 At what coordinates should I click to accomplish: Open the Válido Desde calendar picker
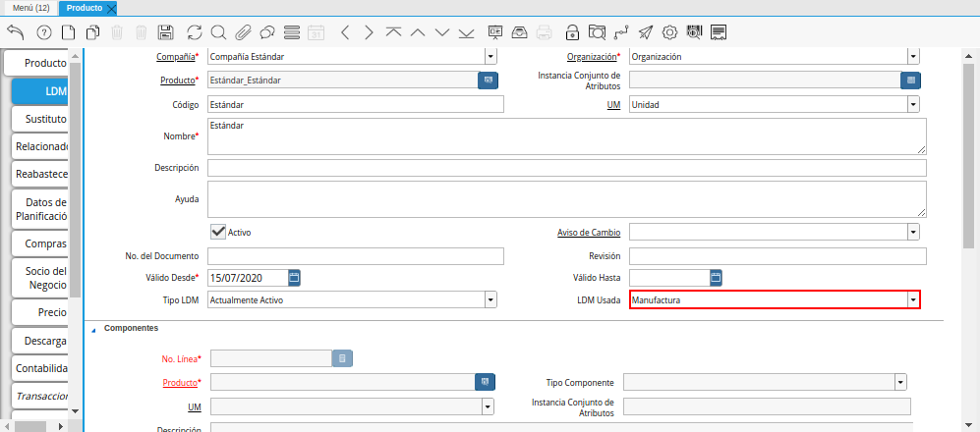294,278
